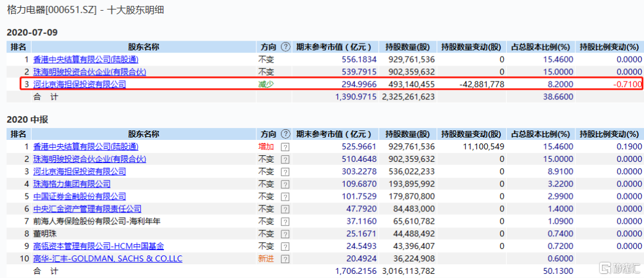Select the 50.1300 total ratio value
The image size is (644, 278).
click(559, 271)
